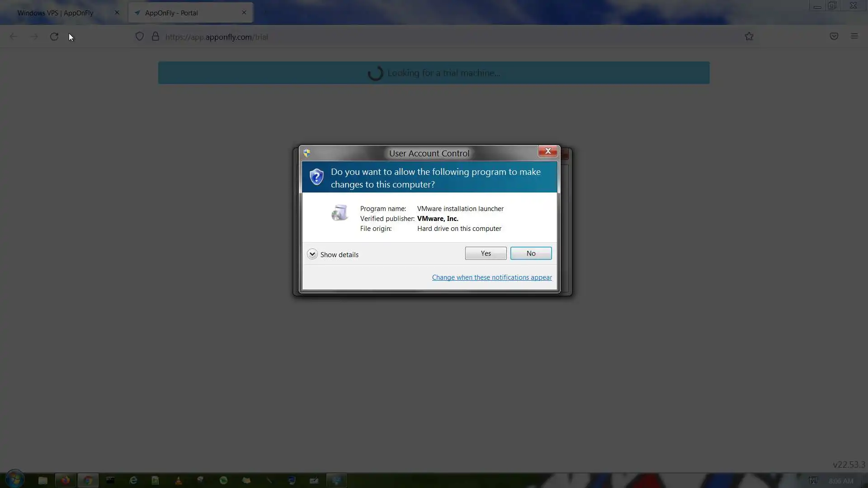Open the Firefox hamburger menu
Image resolution: width=868 pixels, height=488 pixels.
pyautogui.click(x=854, y=37)
